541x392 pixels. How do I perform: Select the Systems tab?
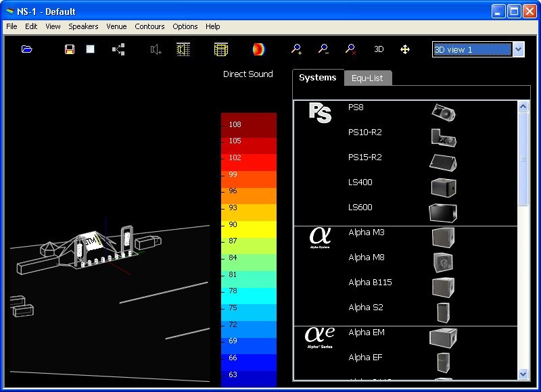pos(318,78)
